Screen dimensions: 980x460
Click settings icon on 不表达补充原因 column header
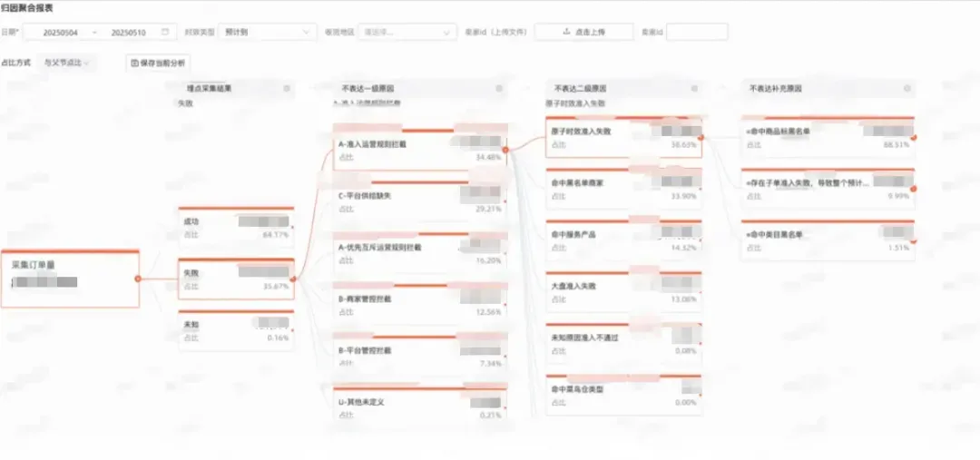(906, 89)
